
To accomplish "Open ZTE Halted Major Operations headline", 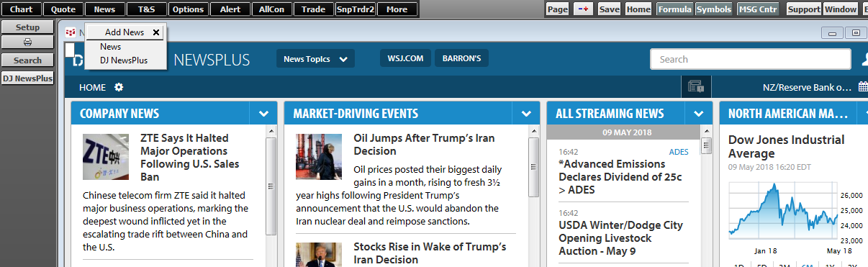I will coord(190,157).
